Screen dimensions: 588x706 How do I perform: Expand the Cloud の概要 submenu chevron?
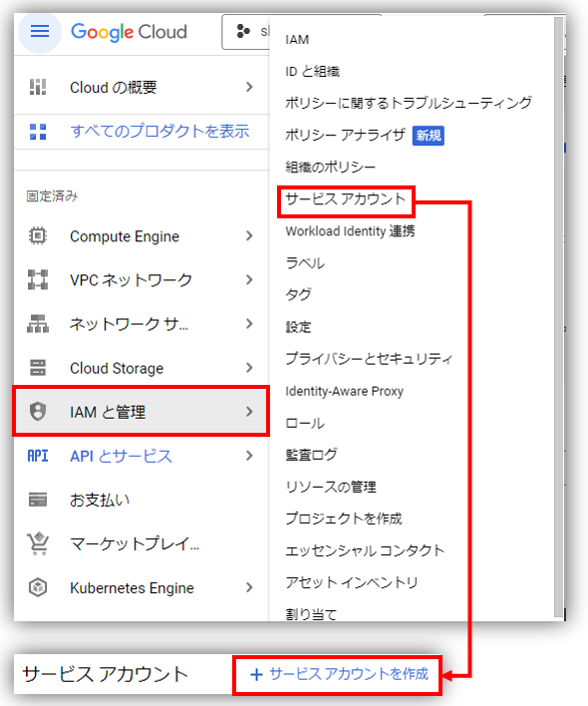[x=249, y=87]
